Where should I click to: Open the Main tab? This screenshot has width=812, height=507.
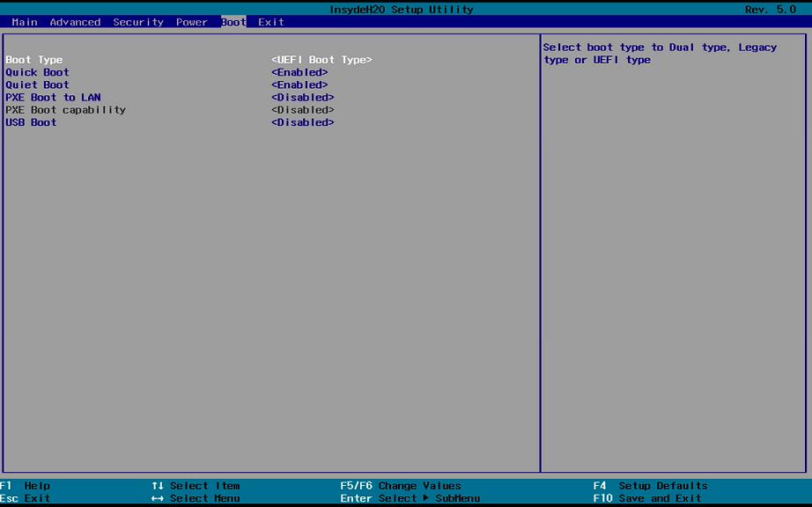[25, 22]
